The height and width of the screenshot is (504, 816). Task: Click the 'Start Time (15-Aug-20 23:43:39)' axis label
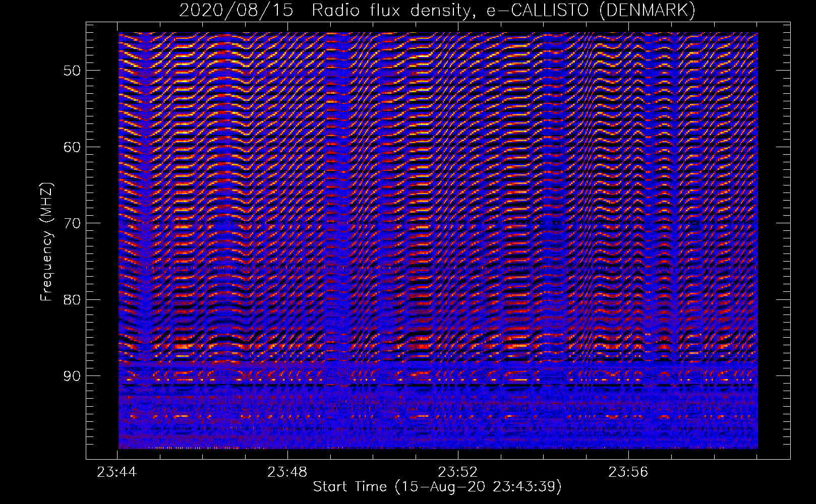(437, 487)
